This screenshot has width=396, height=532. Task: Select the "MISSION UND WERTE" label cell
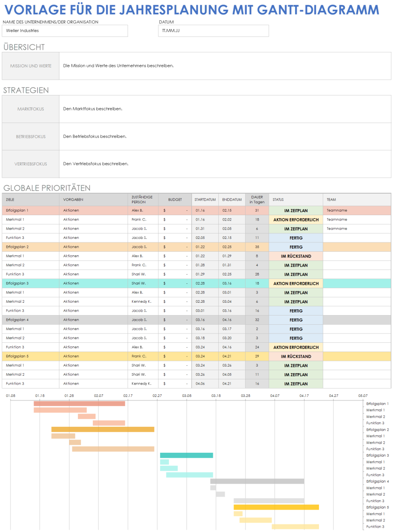(31, 66)
